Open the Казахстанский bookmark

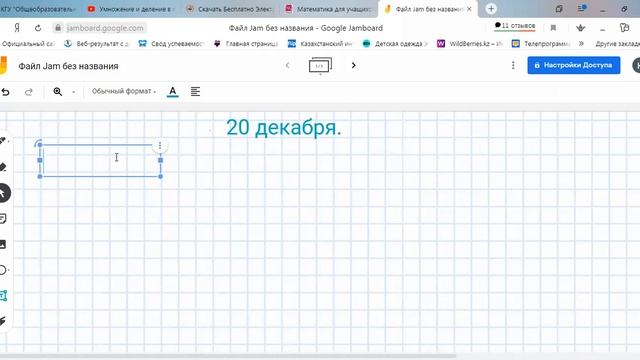(320, 44)
